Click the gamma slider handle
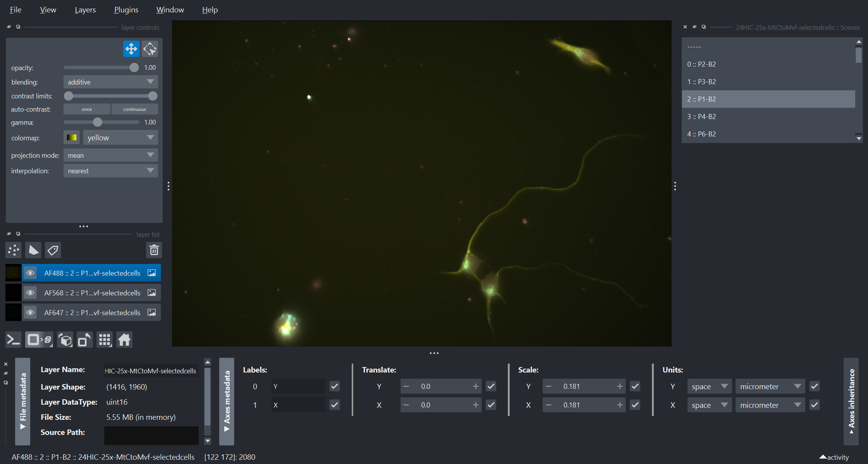This screenshot has height=464, width=868. (x=98, y=122)
